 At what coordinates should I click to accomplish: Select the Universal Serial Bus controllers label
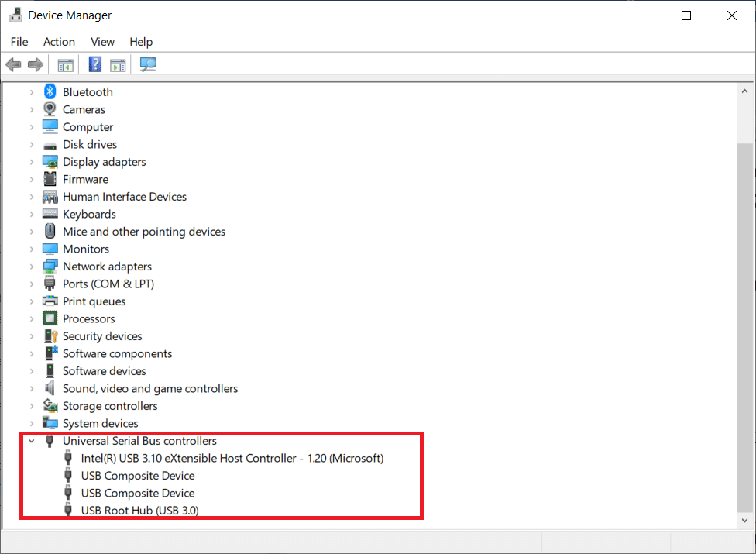(140, 441)
